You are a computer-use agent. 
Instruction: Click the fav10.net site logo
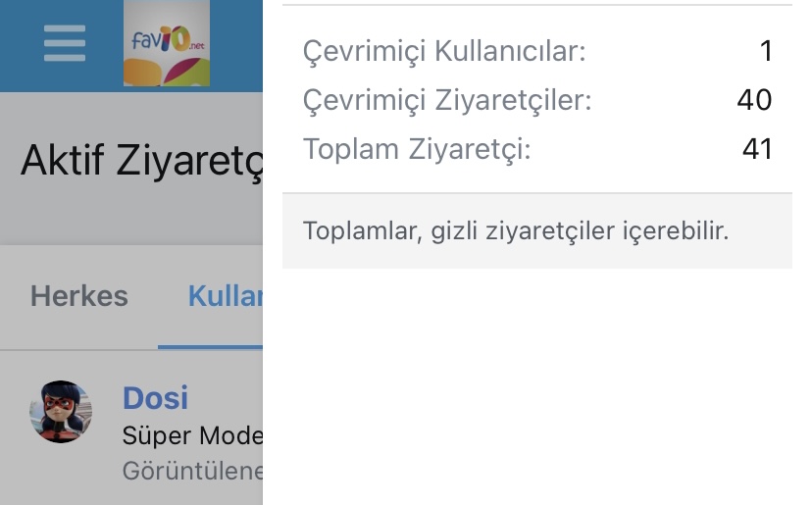point(166,44)
